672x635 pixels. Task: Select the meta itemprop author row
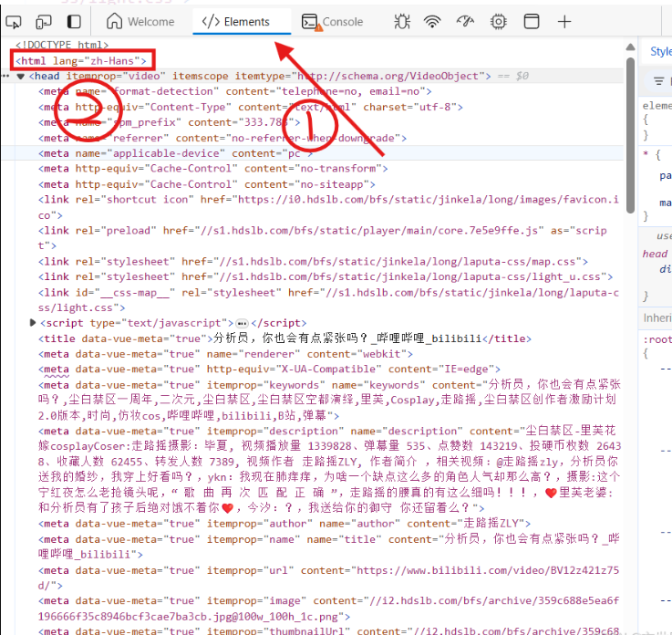click(x=284, y=524)
